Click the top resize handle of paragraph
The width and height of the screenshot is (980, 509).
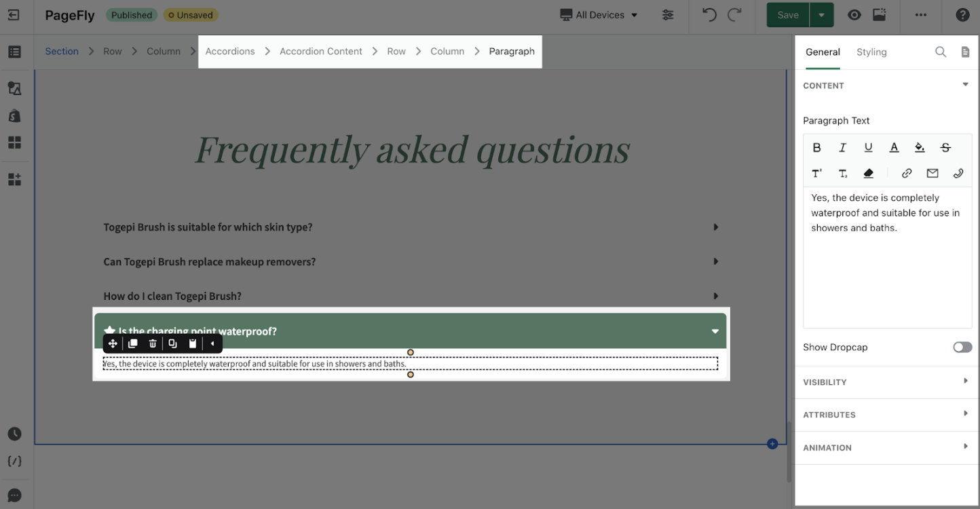[x=411, y=352]
